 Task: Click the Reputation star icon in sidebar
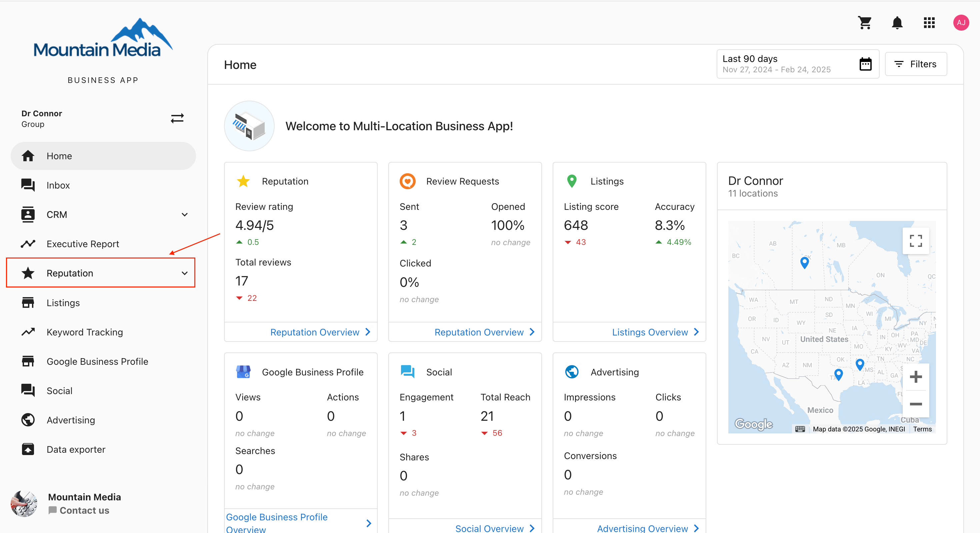click(x=28, y=273)
